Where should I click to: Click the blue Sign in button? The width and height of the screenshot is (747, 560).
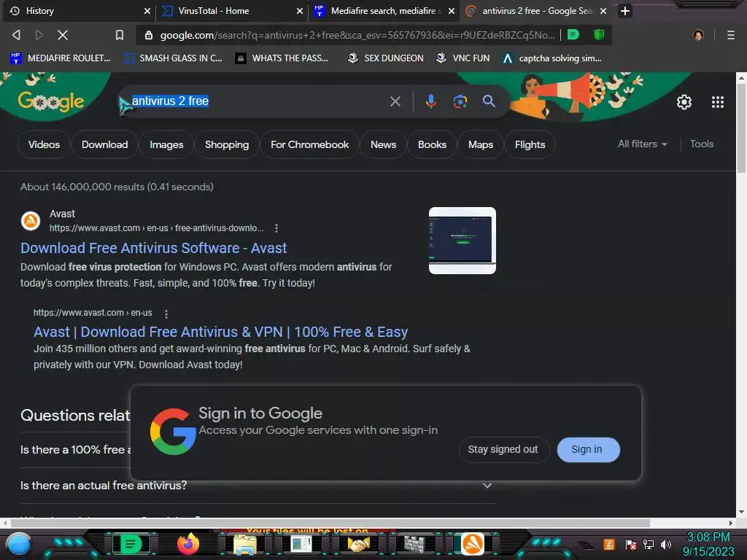click(589, 449)
